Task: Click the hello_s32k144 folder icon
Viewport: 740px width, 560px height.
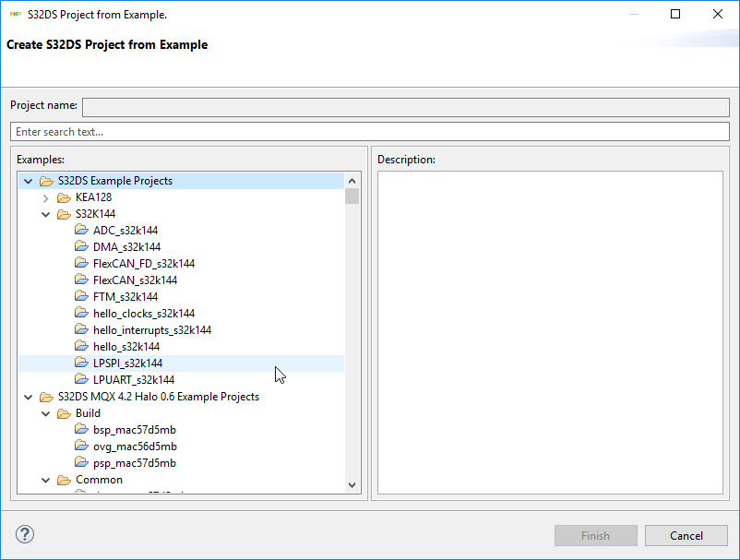Action: (81, 346)
